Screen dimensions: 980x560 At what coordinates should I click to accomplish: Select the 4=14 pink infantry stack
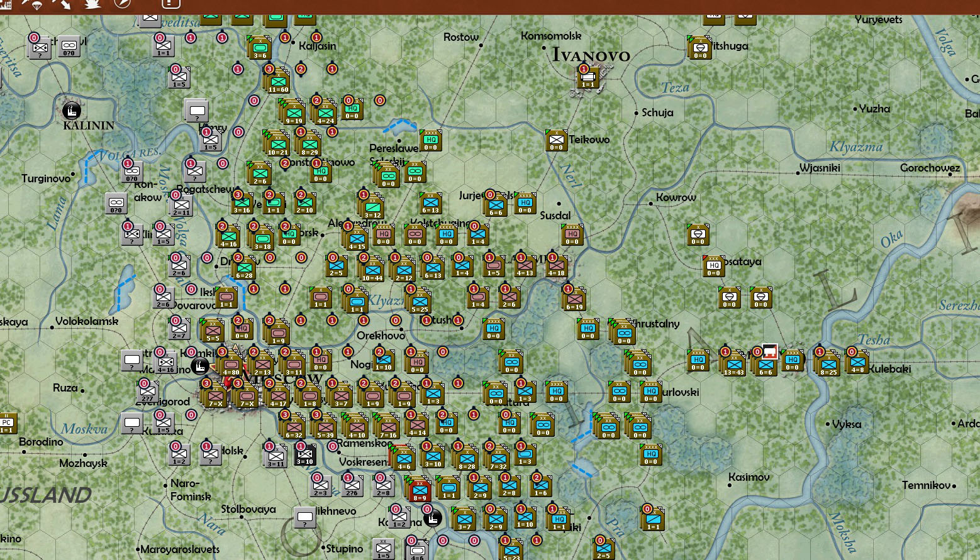tap(418, 425)
